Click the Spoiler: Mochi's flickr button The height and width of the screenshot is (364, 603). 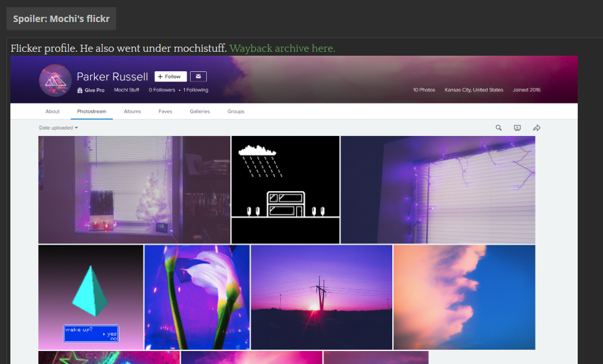point(61,18)
